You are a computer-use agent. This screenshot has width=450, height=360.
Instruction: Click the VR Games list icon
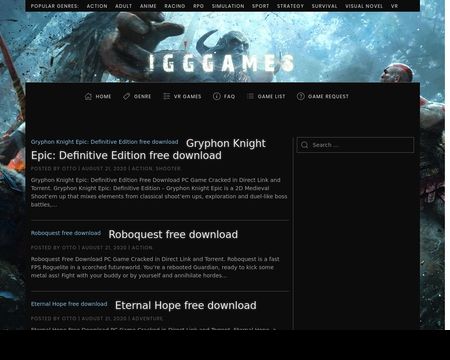click(167, 96)
